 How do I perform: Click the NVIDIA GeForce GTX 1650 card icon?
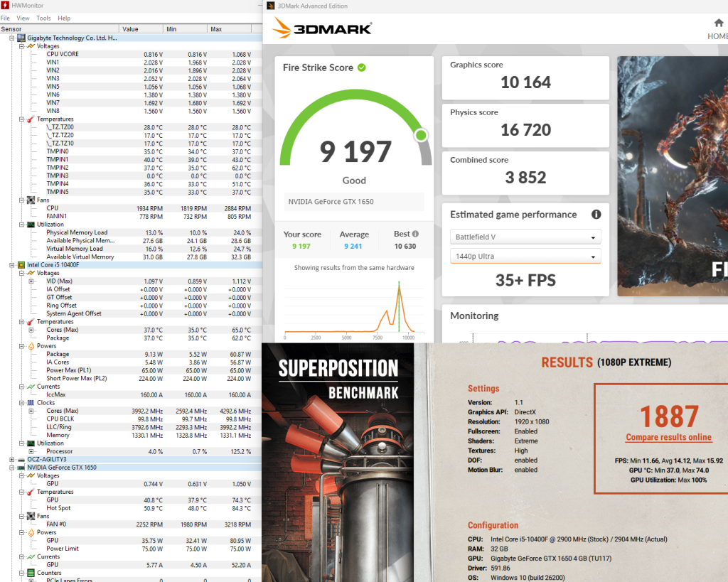pos(21,468)
